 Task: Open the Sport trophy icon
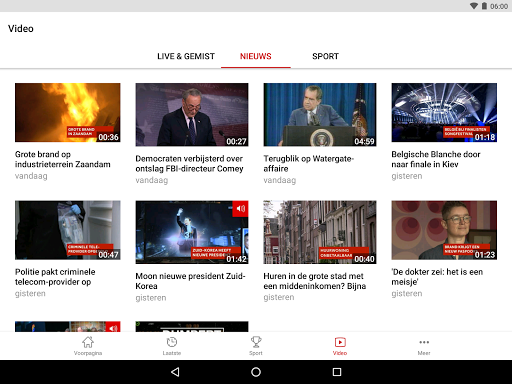coord(256,342)
